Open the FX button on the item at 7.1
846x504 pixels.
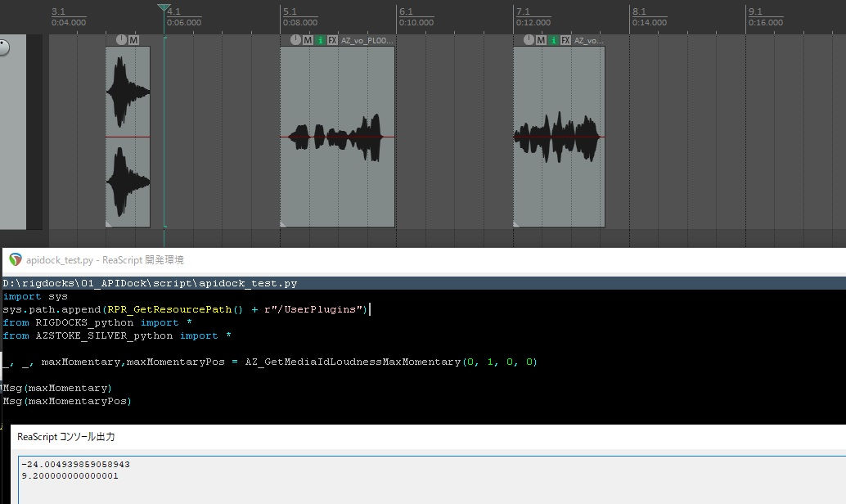coord(566,40)
